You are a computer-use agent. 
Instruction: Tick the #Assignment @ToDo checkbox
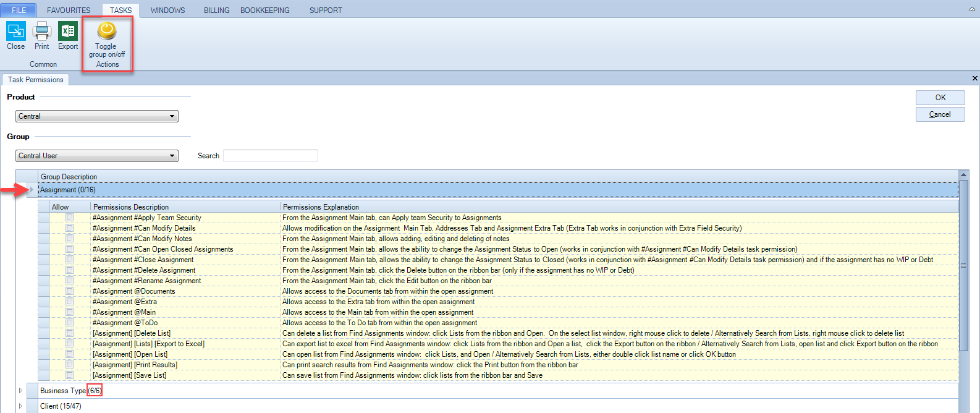70,323
